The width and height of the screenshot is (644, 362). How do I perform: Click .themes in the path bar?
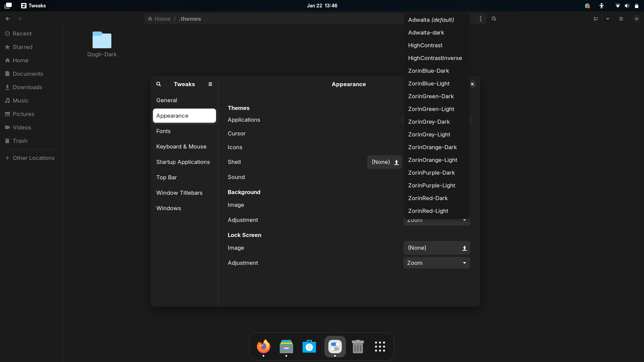[190, 19]
